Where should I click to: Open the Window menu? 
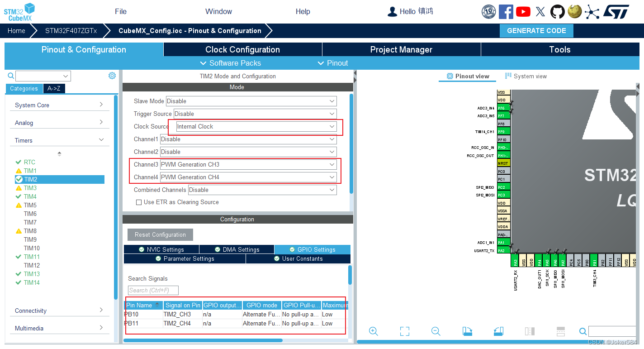[218, 12]
